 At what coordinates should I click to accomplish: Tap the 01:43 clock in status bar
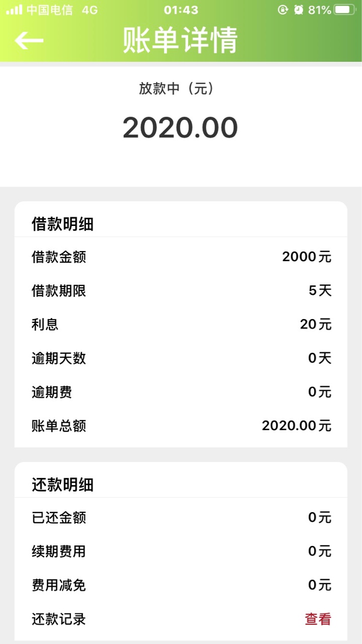(181, 10)
